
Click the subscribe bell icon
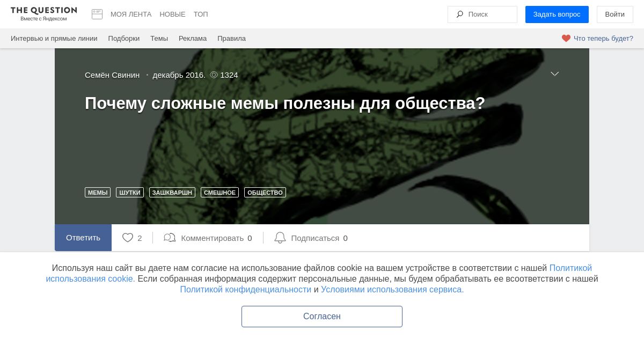tap(280, 238)
